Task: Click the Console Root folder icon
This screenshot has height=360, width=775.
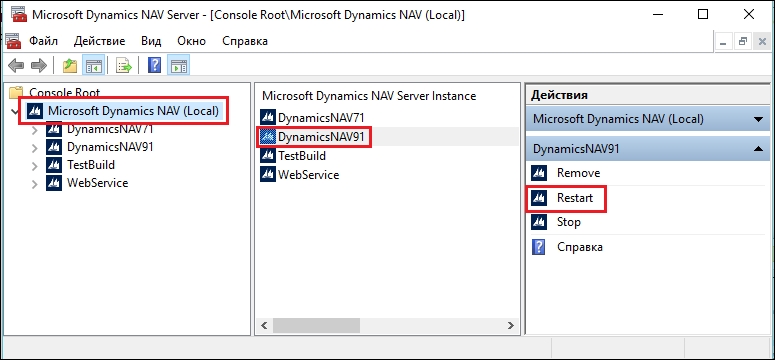Action: click(17, 92)
